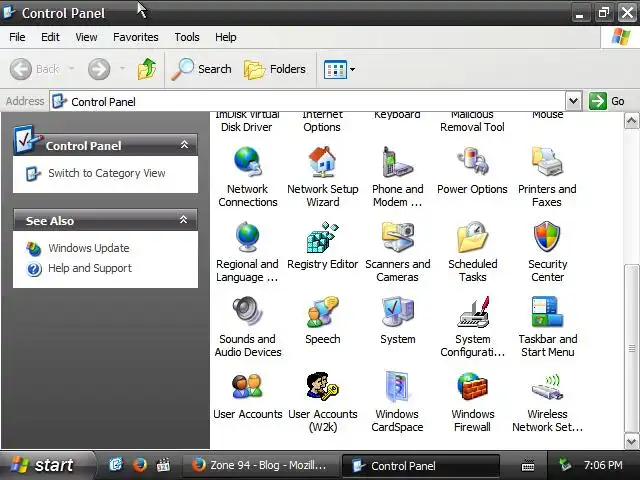Image resolution: width=640 pixels, height=480 pixels.
Task: Open Regional and Language options
Action: click(247, 237)
